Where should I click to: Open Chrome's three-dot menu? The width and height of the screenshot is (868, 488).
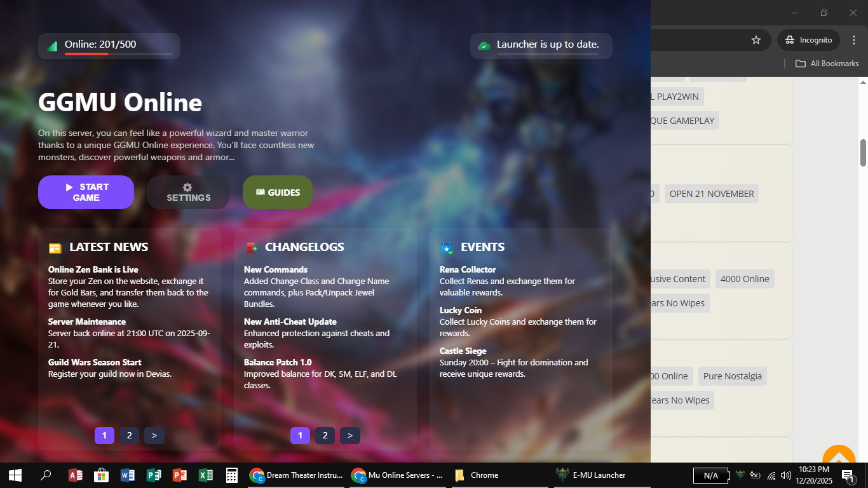click(x=853, y=40)
